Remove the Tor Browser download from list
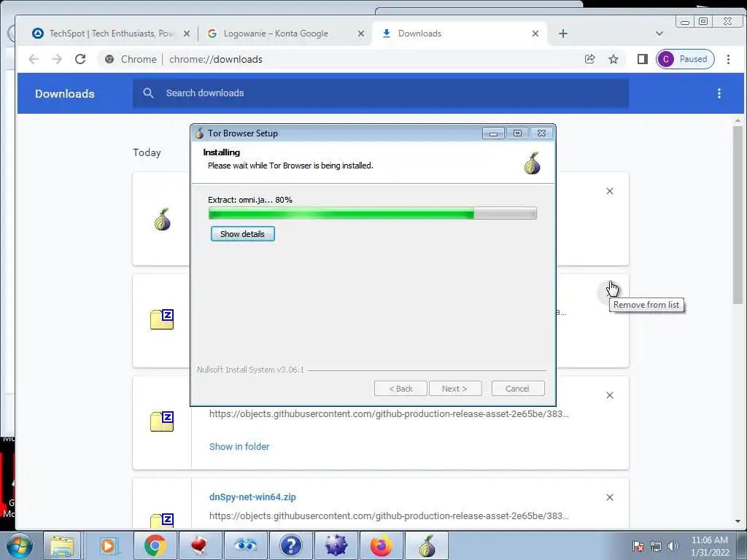This screenshot has height=560, width=747. point(610,191)
